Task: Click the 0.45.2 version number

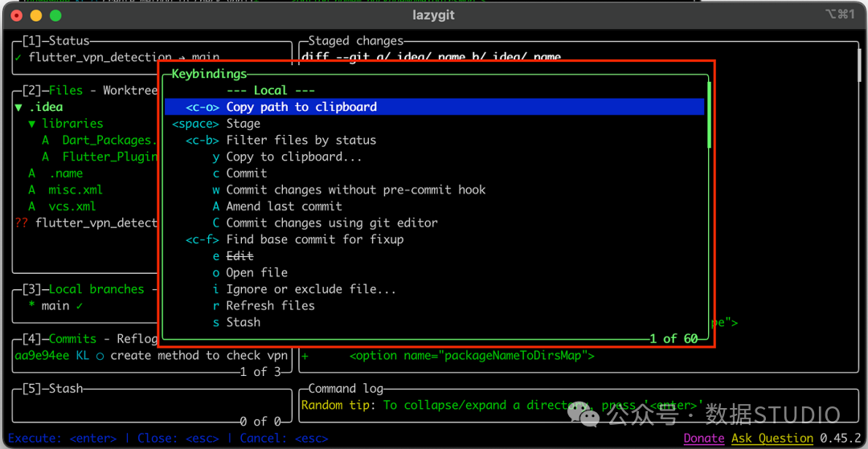Action: pyautogui.click(x=841, y=439)
